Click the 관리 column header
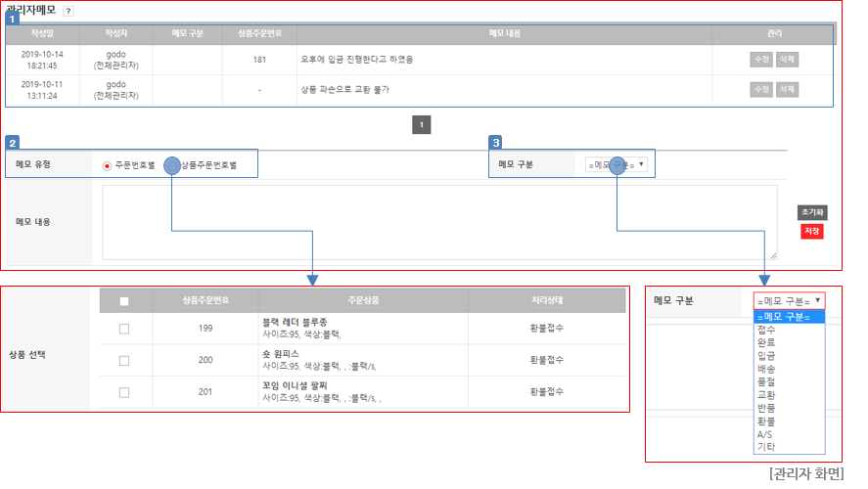This screenshot has height=489, width=868. click(x=774, y=33)
